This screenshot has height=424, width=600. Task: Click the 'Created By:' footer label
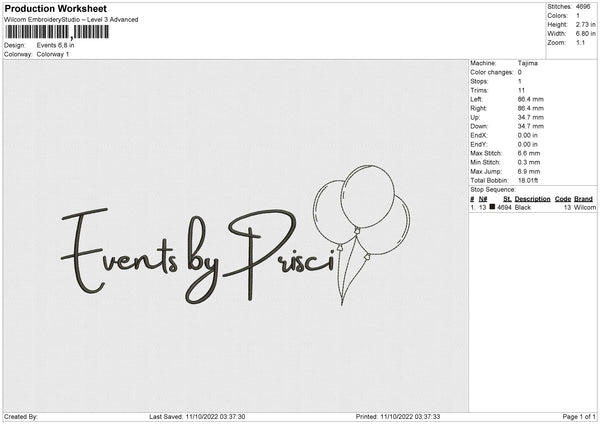pyautogui.click(x=21, y=417)
